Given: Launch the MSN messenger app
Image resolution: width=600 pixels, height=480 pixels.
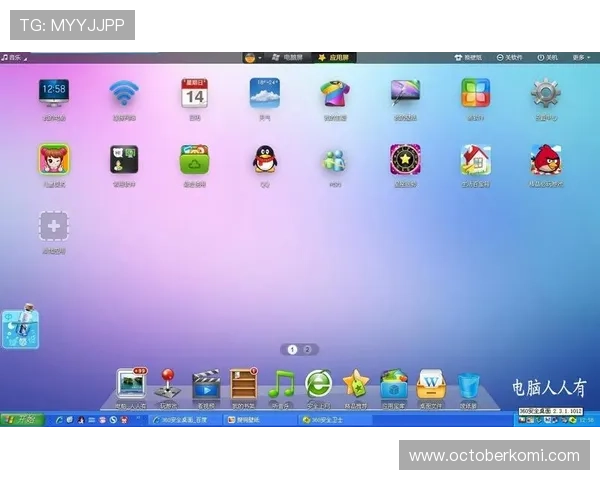Looking at the screenshot, I should point(335,161).
